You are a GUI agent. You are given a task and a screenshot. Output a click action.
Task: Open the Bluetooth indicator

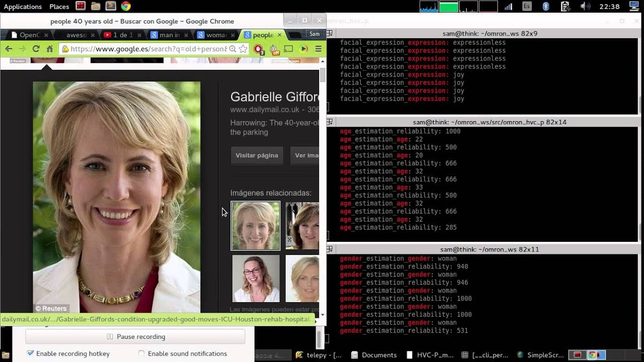(x=546, y=6)
